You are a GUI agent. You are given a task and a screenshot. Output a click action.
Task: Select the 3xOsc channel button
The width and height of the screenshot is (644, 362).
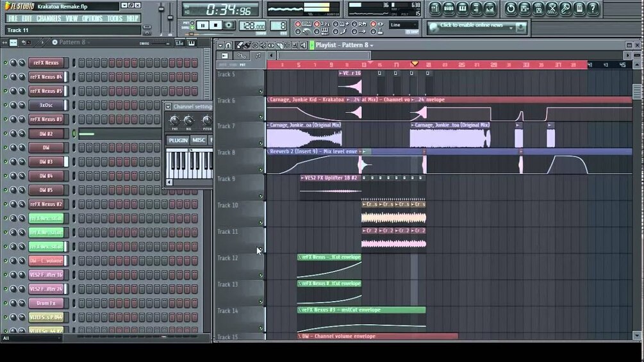(x=46, y=105)
